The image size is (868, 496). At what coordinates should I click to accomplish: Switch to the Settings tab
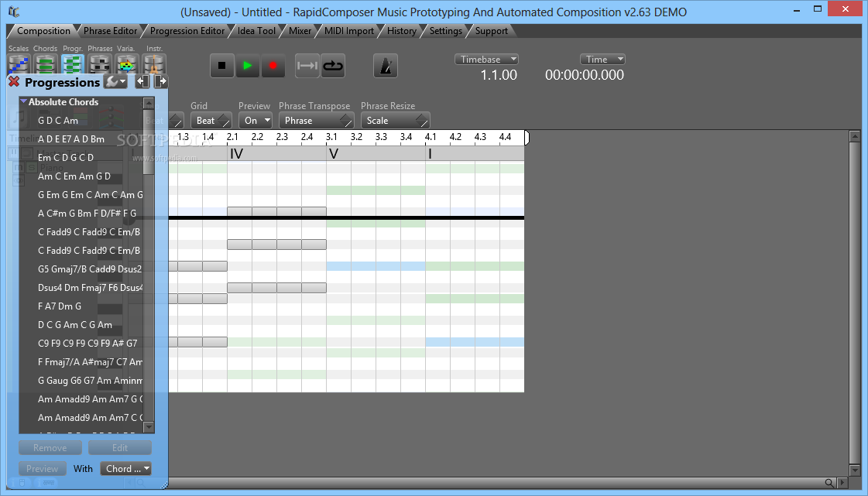click(446, 31)
